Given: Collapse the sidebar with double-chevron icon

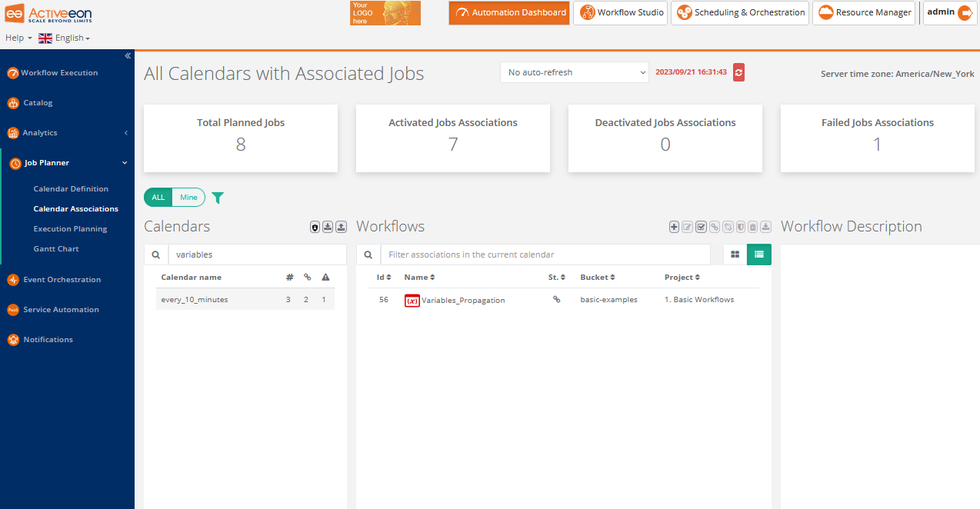Looking at the screenshot, I should (x=128, y=55).
